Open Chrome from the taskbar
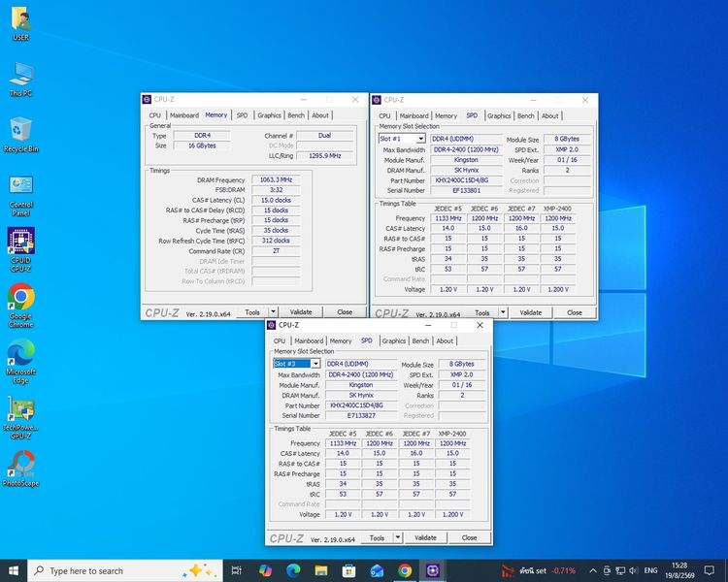 [x=405, y=570]
